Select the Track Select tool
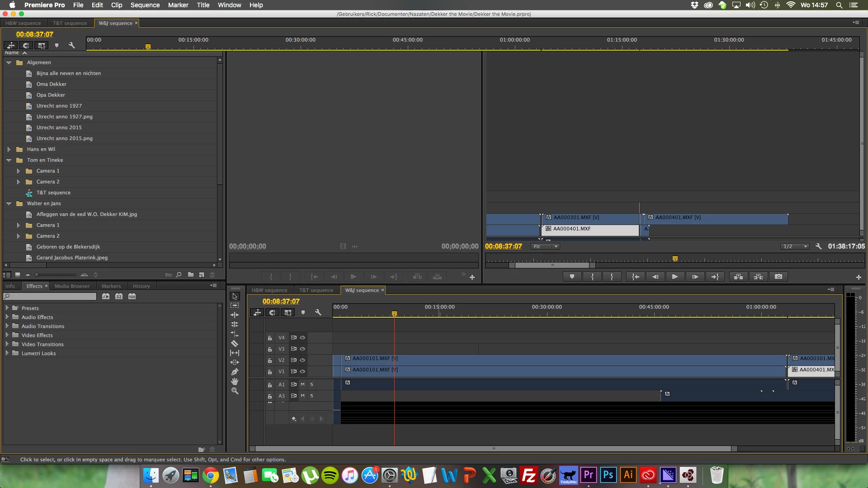This screenshot has width=868, height=488. (235, 305)
